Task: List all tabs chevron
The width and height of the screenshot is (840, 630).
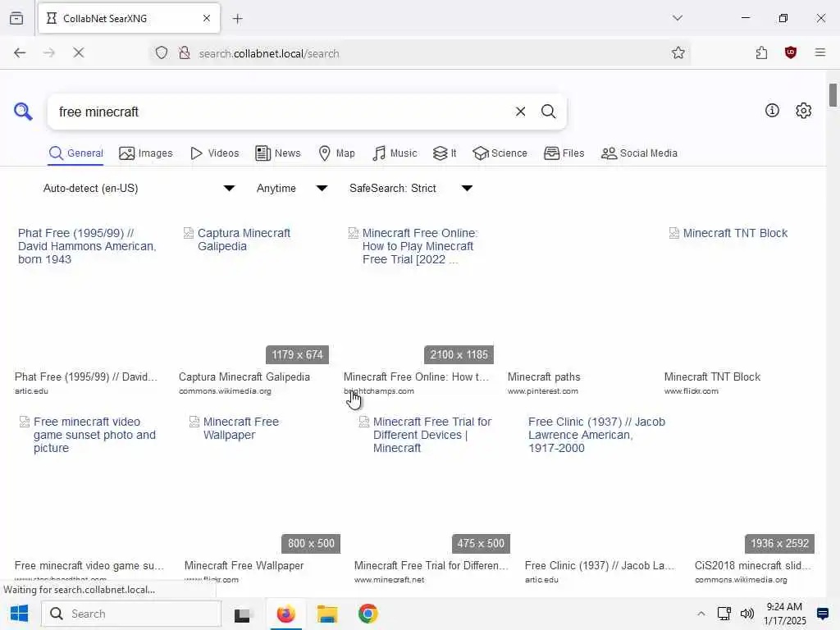Action: 677,18
